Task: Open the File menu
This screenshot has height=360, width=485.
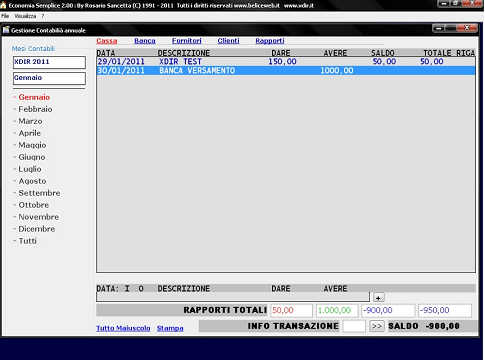Action: coord(5,16)
